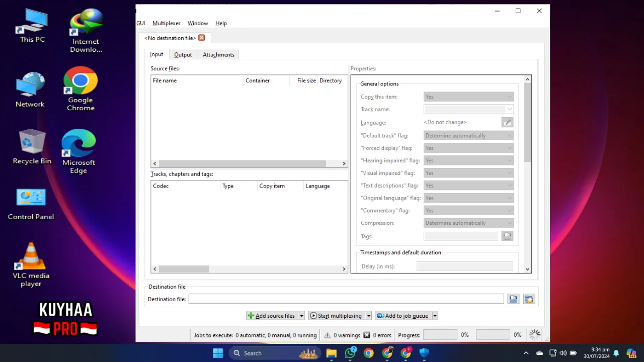The width and height of the screenshot is (644, 362).
Task: Open Copy this item dropdown
Action: point(468,97)
